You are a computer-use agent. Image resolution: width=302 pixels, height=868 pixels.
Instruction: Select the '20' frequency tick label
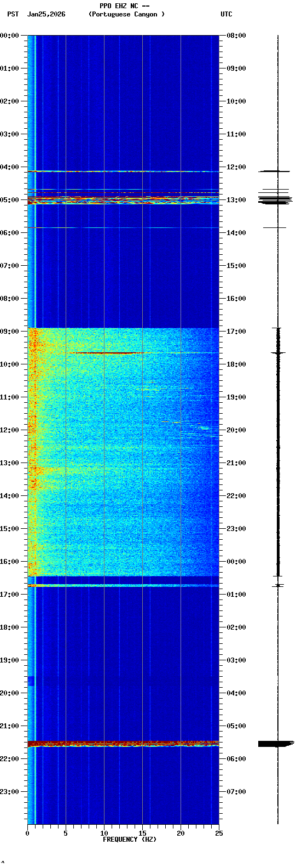181,833
